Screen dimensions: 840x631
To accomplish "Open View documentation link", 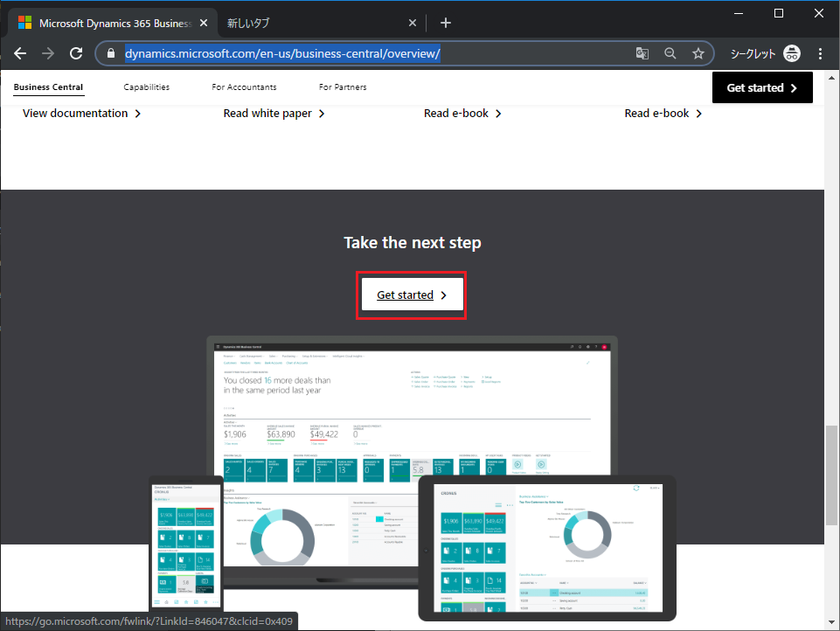I will [81, 114].
